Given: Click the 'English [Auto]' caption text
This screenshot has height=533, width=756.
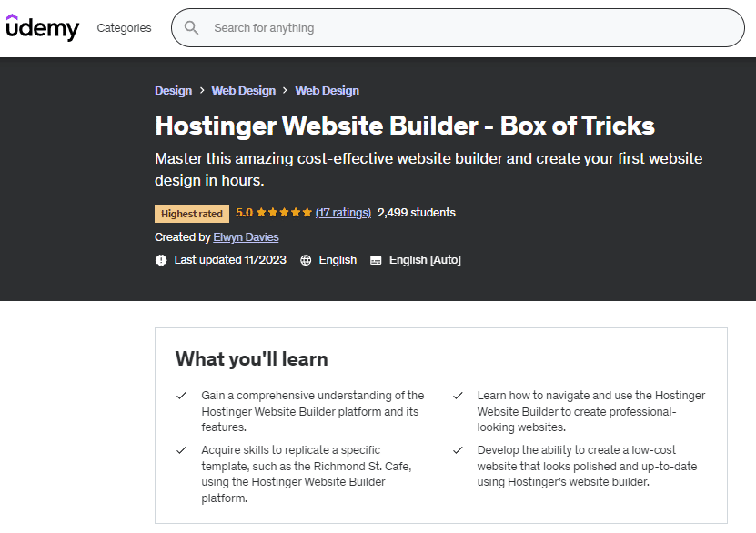Looking at the screenshot, I should tap(425, 260).
